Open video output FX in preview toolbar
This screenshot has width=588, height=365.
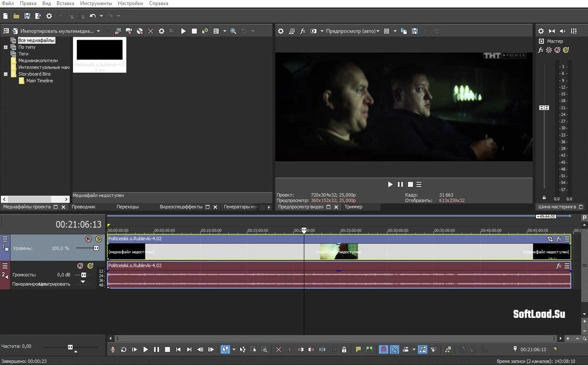(303, 31)
